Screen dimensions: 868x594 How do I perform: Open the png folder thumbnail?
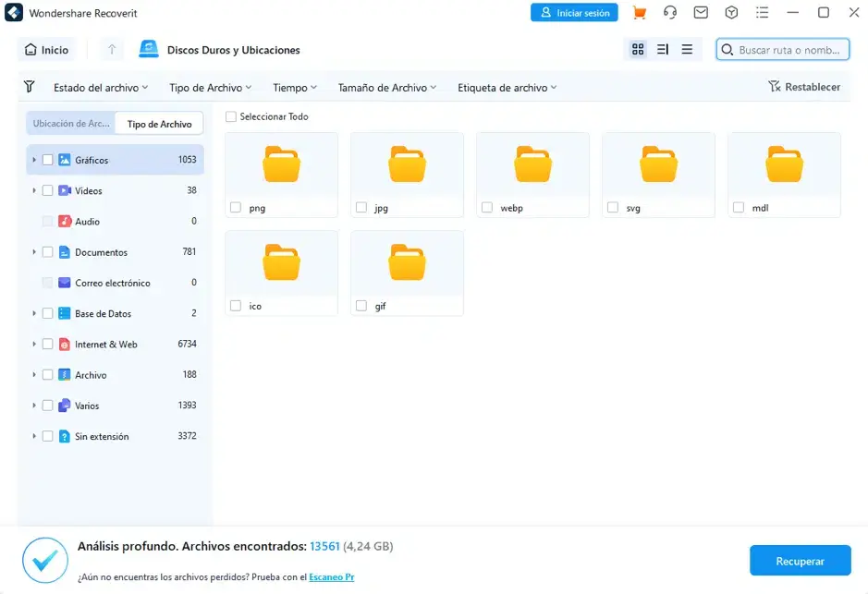point(281,164)
